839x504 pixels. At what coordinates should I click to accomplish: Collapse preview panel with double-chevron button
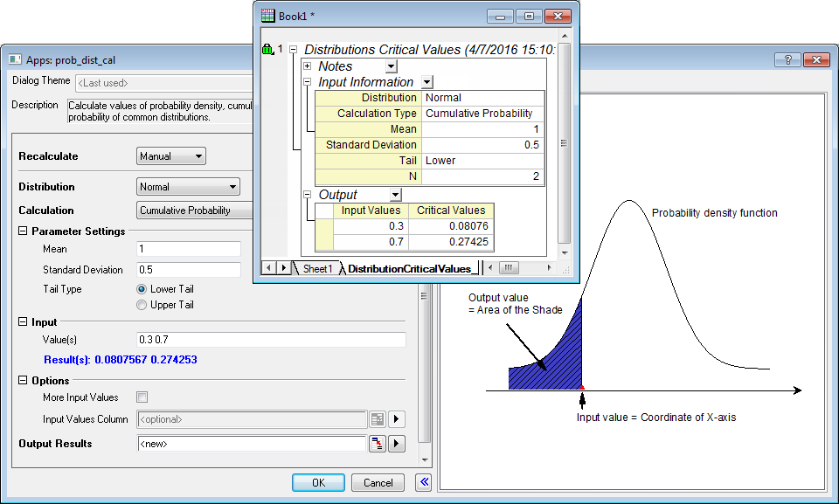click(x=424, y=482)
